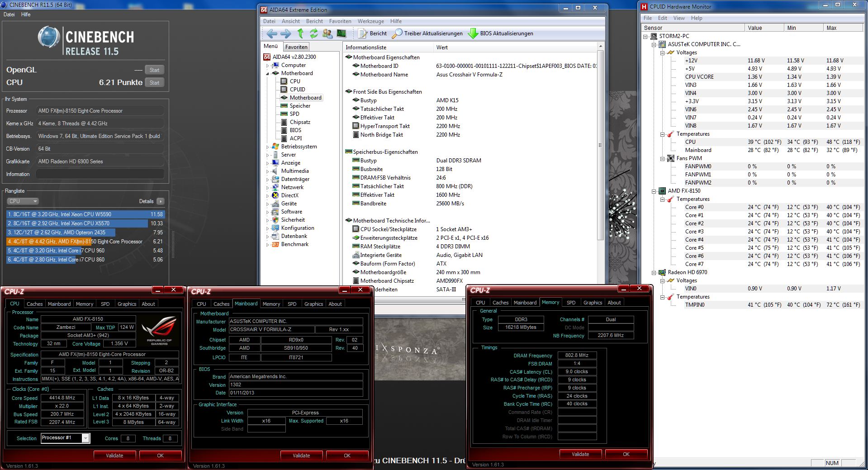
Task: Click the users icon in AIDA64 toolbar
Action: 327,33
